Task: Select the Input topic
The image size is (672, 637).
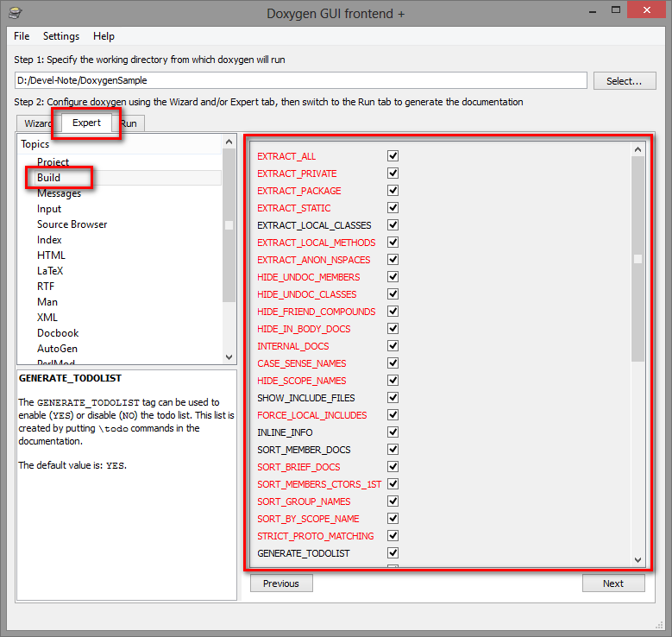Action: [x=49, y=209]
